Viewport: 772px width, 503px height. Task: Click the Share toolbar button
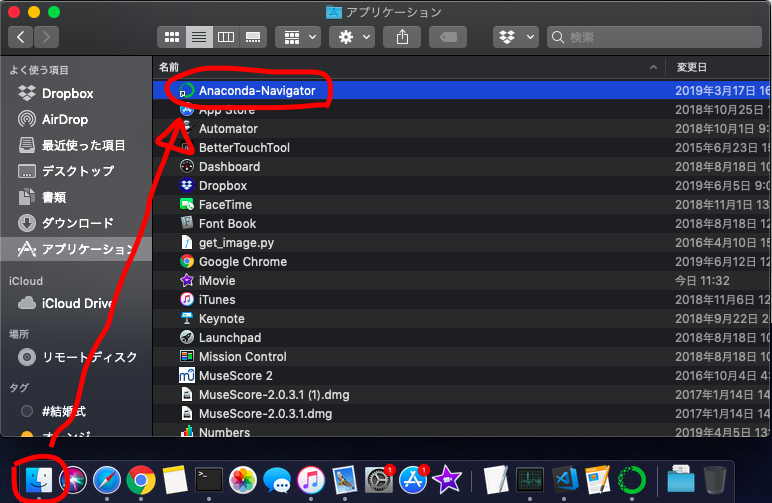pos(402,37)
